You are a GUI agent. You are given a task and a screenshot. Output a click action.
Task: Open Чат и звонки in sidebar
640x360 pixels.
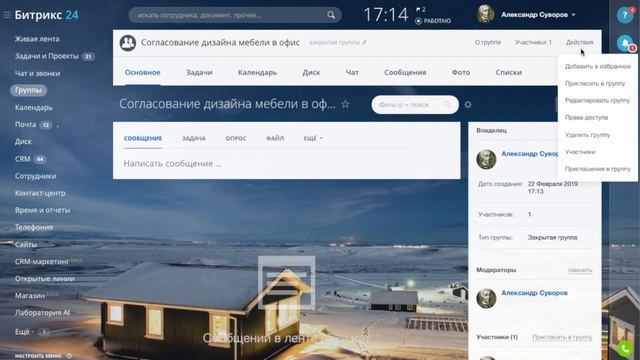[x=38, y=73]
